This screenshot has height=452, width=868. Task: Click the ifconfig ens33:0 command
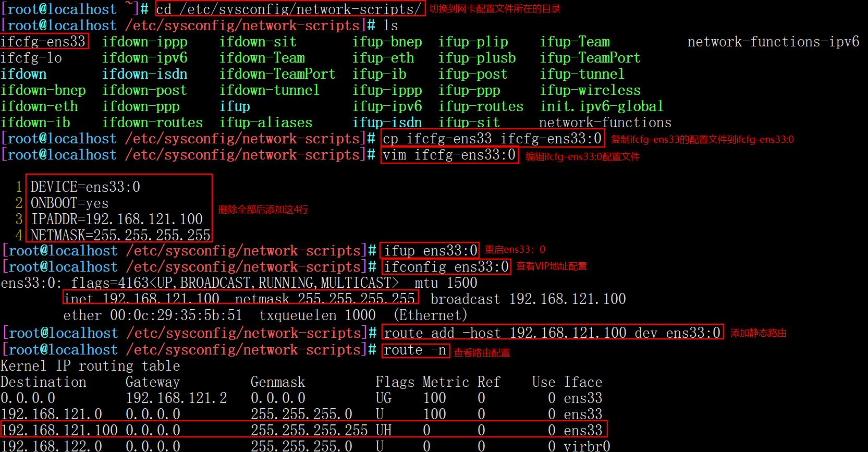point(446,267)
